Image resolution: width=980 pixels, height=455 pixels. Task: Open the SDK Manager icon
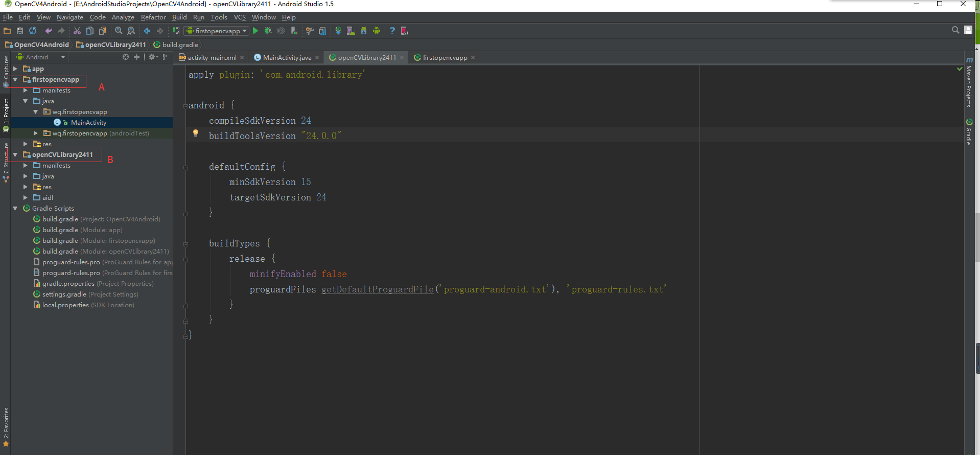click(x=363, y=31)
